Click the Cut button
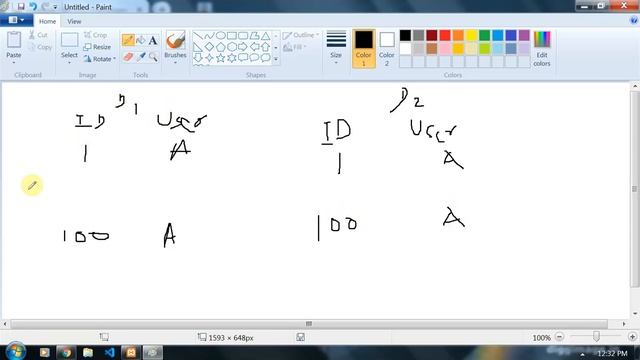The height and width of the screenshot is (360, 640). coord(38,35)
